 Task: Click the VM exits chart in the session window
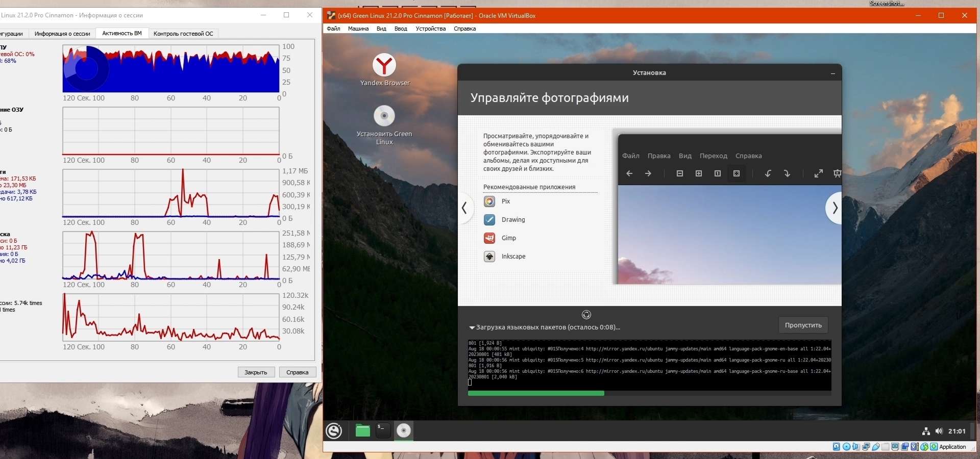[171, 318]
